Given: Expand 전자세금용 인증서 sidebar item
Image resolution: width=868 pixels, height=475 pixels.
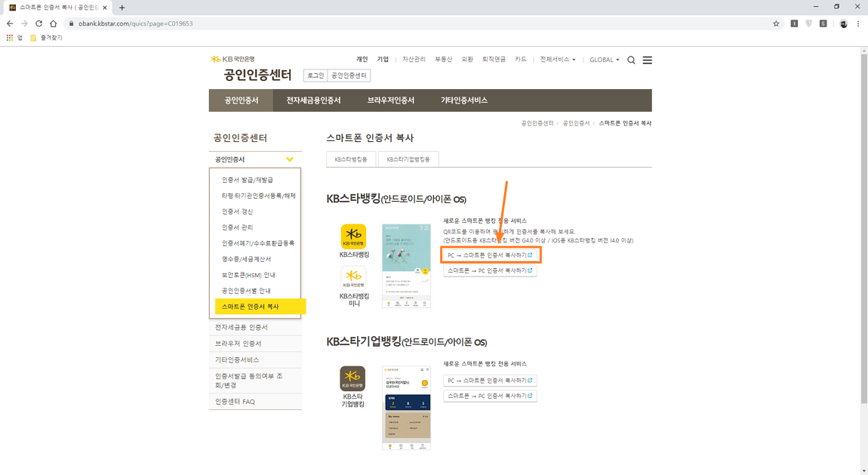Looking at the screenshot, I should point(255,327).
